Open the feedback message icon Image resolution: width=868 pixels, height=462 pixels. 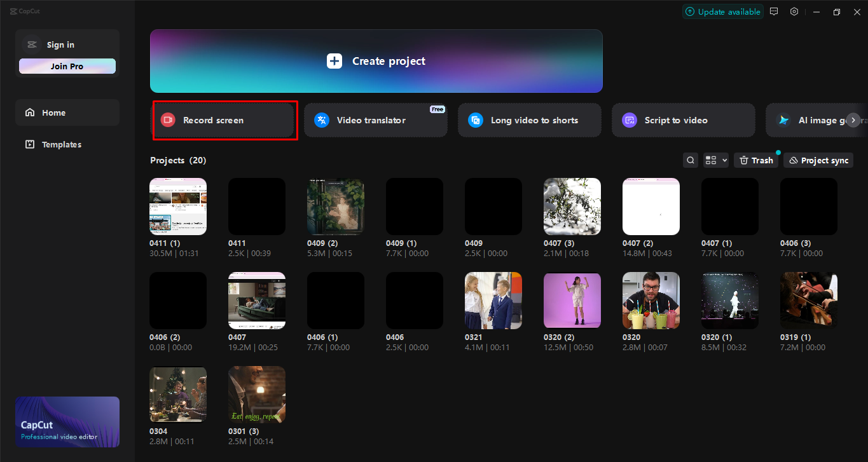click(x=774, y=11)
